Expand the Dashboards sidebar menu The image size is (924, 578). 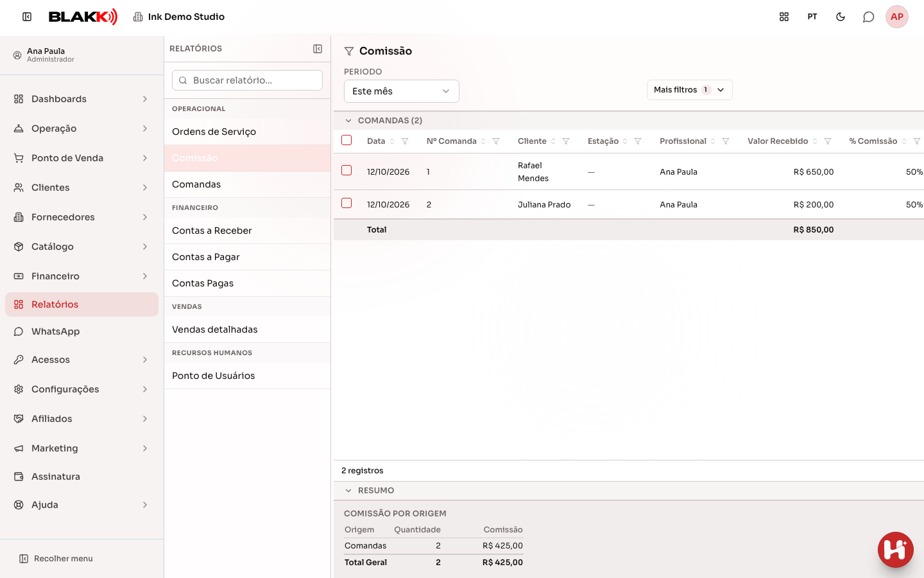coord(81,99)
